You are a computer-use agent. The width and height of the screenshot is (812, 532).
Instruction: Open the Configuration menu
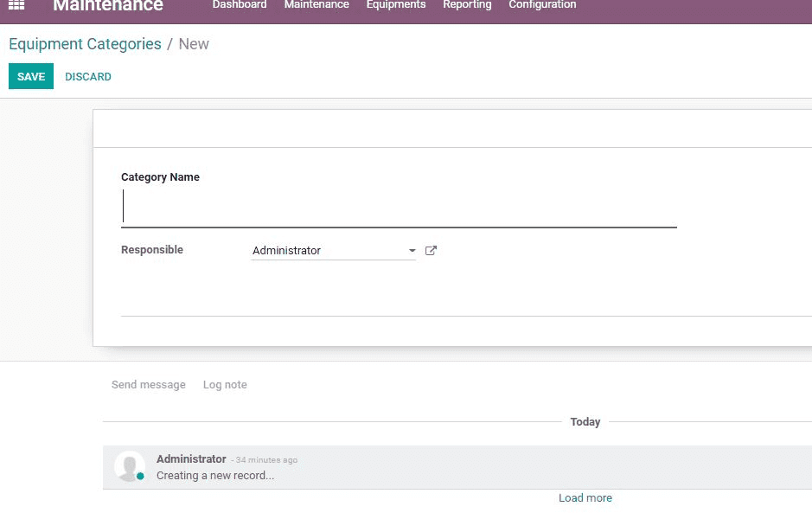click(542, 5)
